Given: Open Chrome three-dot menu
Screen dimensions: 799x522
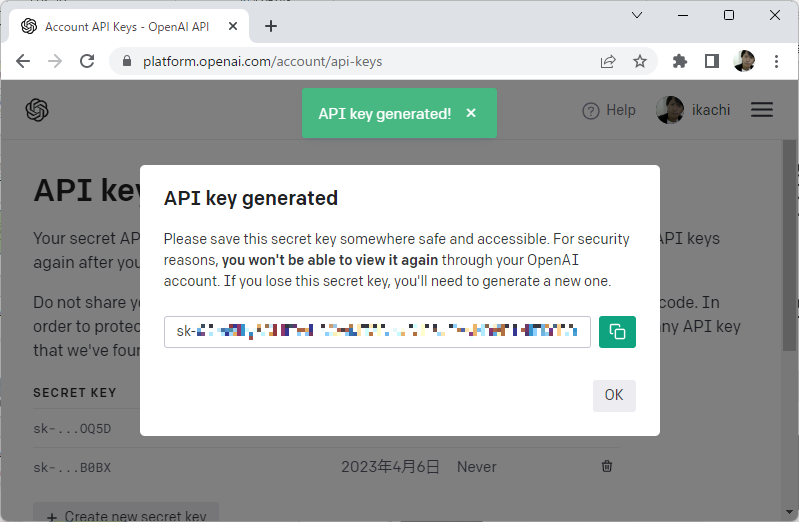Looking at the screenshot, I should tap(776, 61).
